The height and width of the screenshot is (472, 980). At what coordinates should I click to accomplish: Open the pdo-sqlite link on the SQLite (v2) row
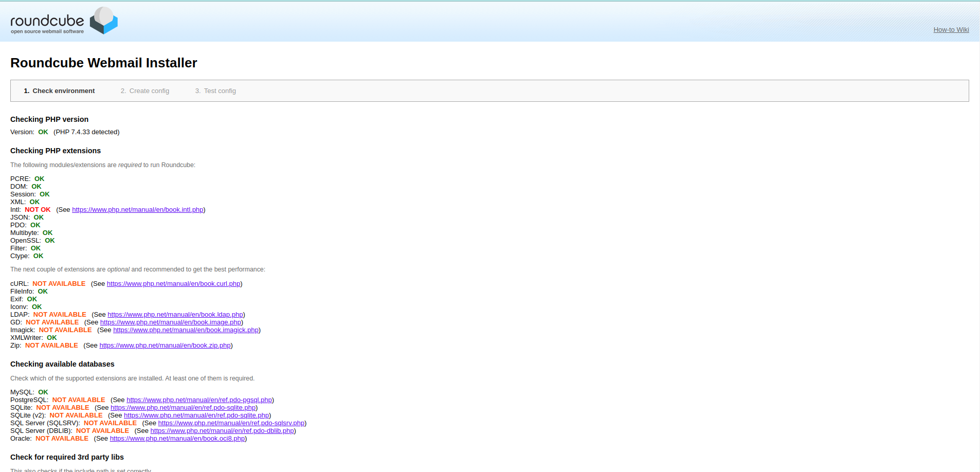pos(196,415)
